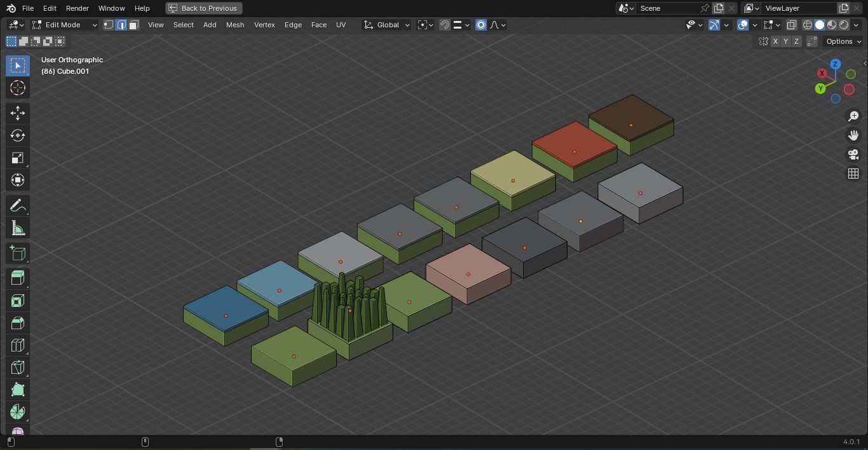Add new ViewLayer copy icon
This screenshot has width=868, height=450.
pyautogui.click(x=844, y=8)
